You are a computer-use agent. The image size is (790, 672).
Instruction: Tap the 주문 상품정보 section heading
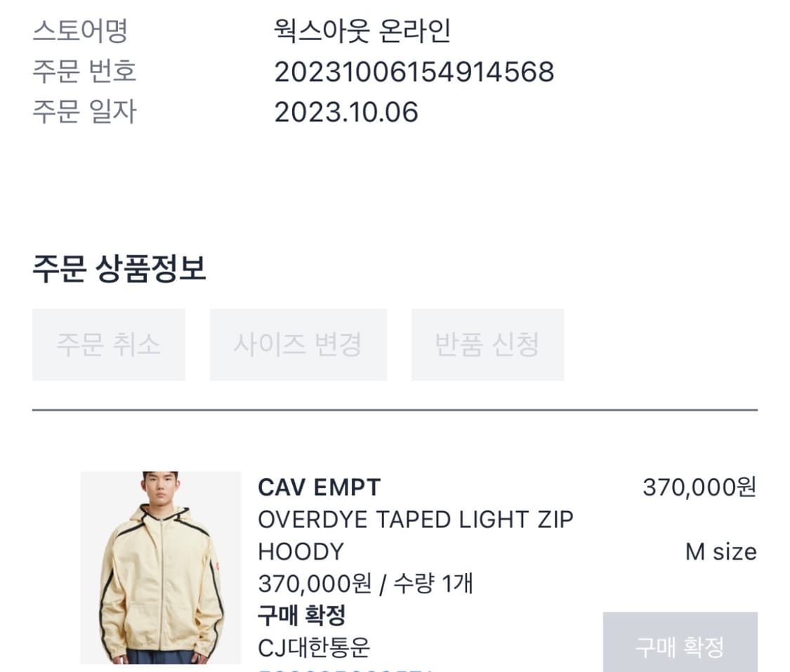pos(119,269)
